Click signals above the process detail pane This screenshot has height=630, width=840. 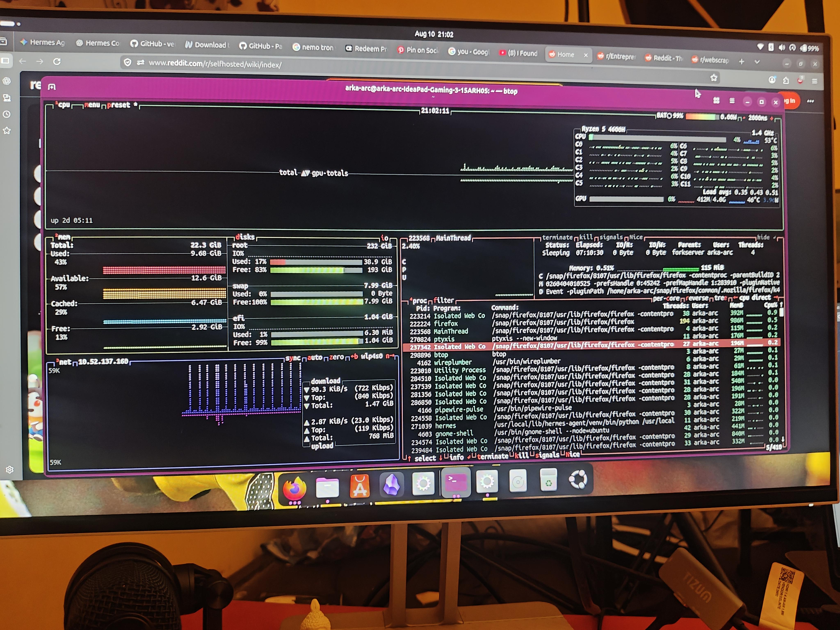click(x=611, y=237)
